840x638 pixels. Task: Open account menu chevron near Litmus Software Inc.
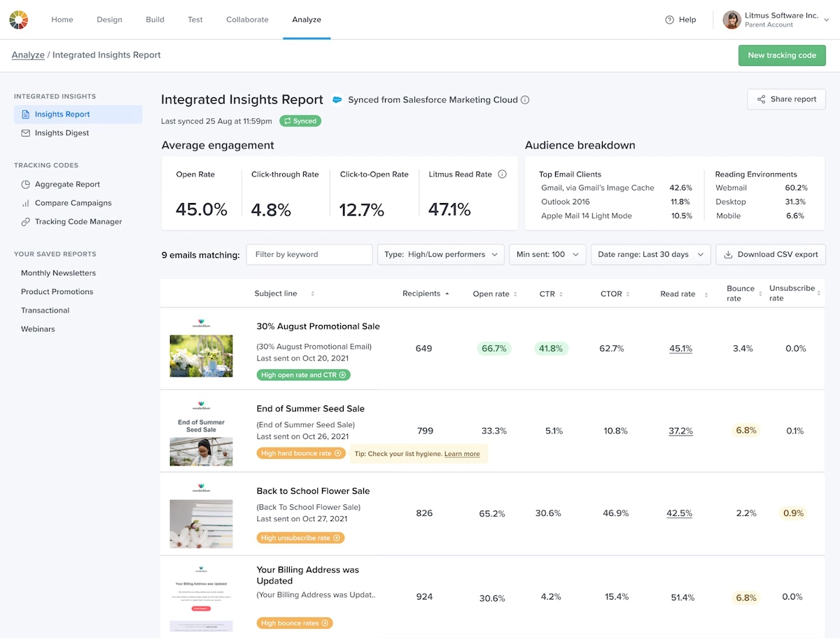826,20
